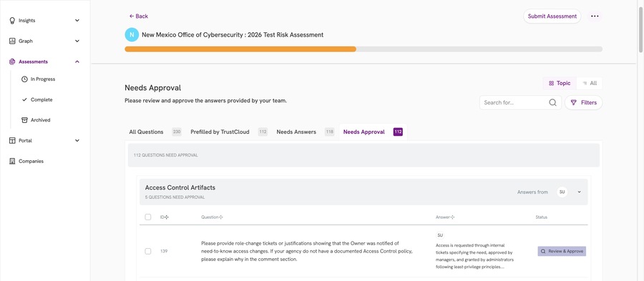Click the Assessments icon in sidebar
Viewport: 644px width, 281px height.
point(12,61)
